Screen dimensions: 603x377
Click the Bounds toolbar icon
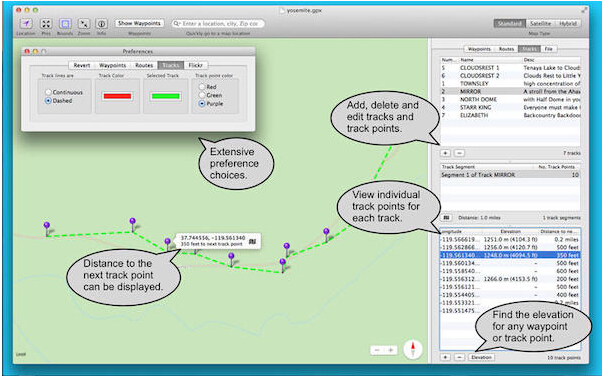tap(65, 24)
